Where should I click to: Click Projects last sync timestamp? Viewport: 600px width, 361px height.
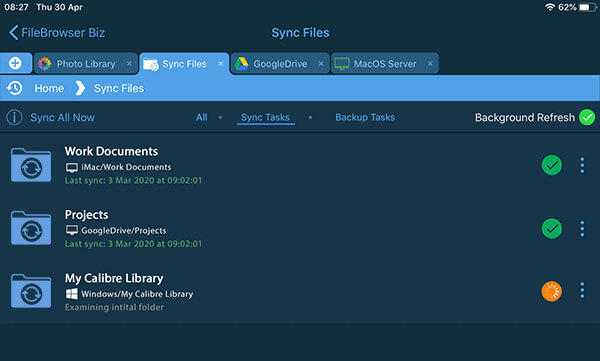133,244
